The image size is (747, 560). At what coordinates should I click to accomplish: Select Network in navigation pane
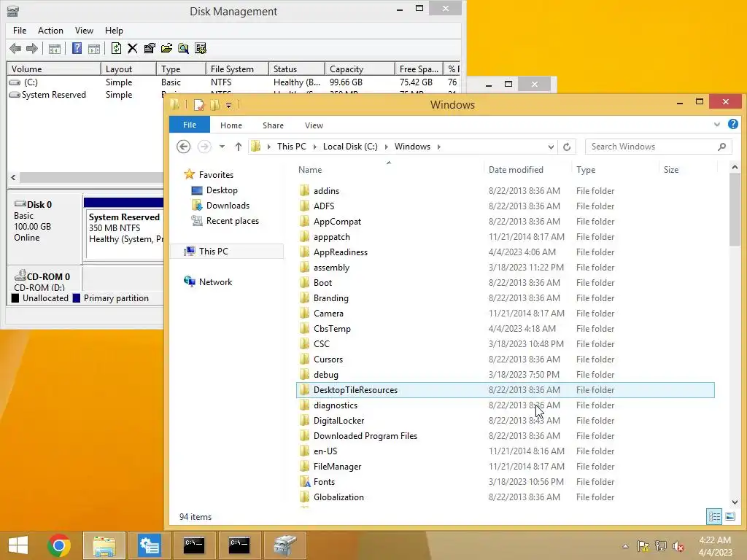click(215, 282)
